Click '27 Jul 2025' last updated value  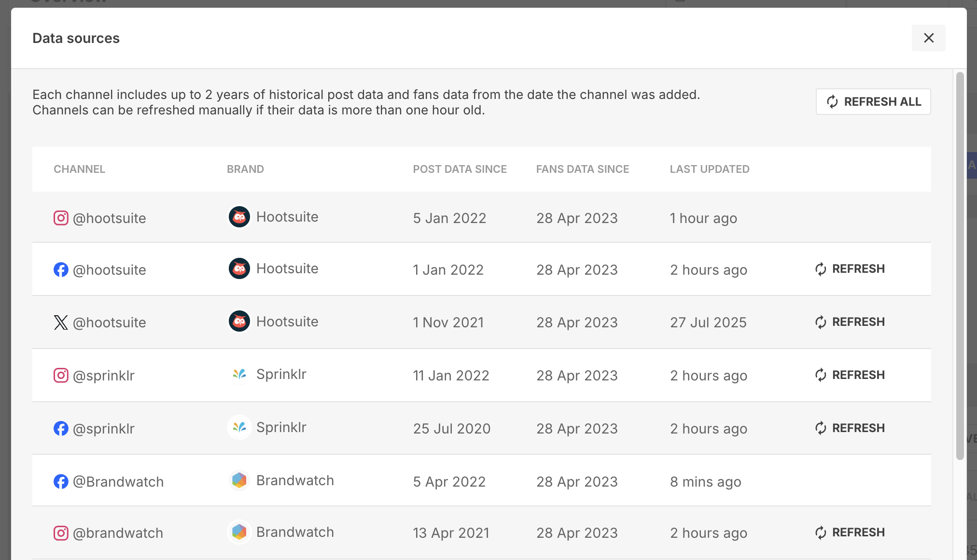point(708,322)
